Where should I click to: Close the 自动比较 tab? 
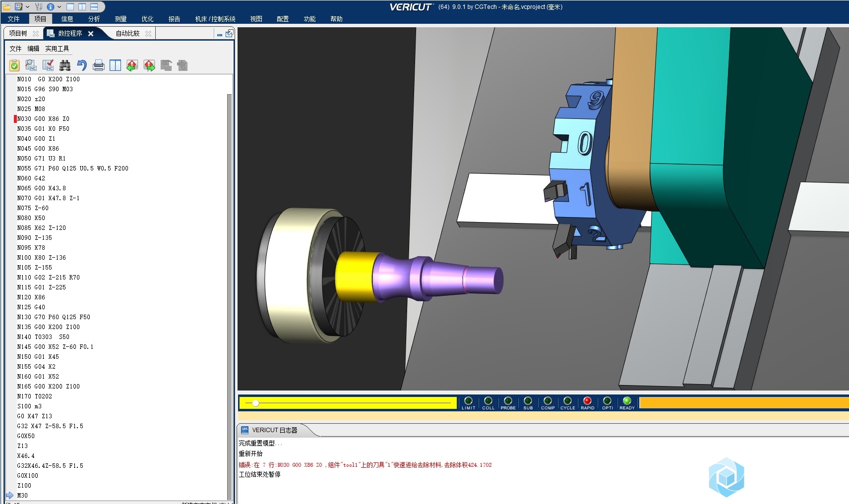pyautogui.click(x=148, y=34)
